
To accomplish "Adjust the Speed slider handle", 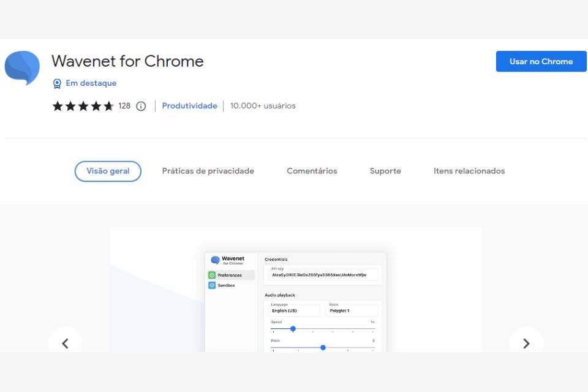I will point(292,329).
